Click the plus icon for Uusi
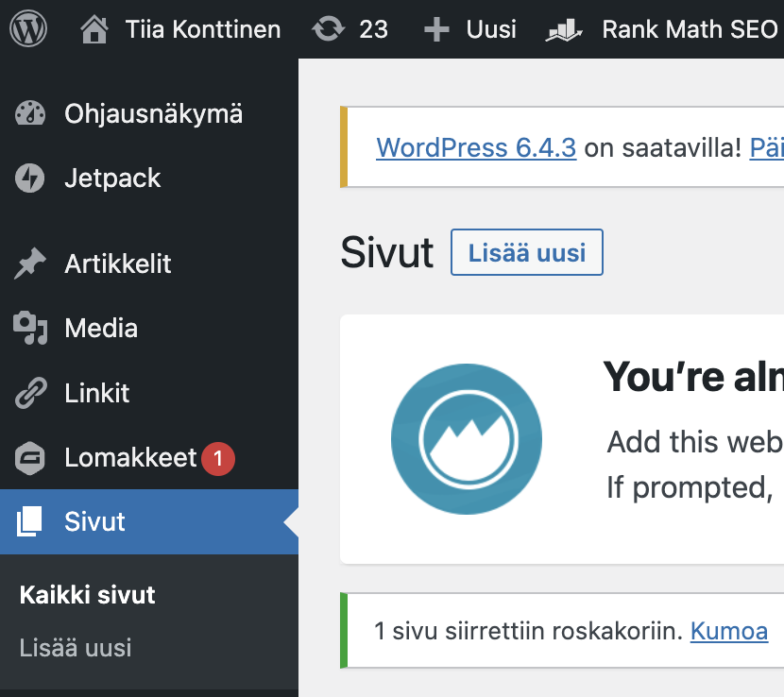 435,29
